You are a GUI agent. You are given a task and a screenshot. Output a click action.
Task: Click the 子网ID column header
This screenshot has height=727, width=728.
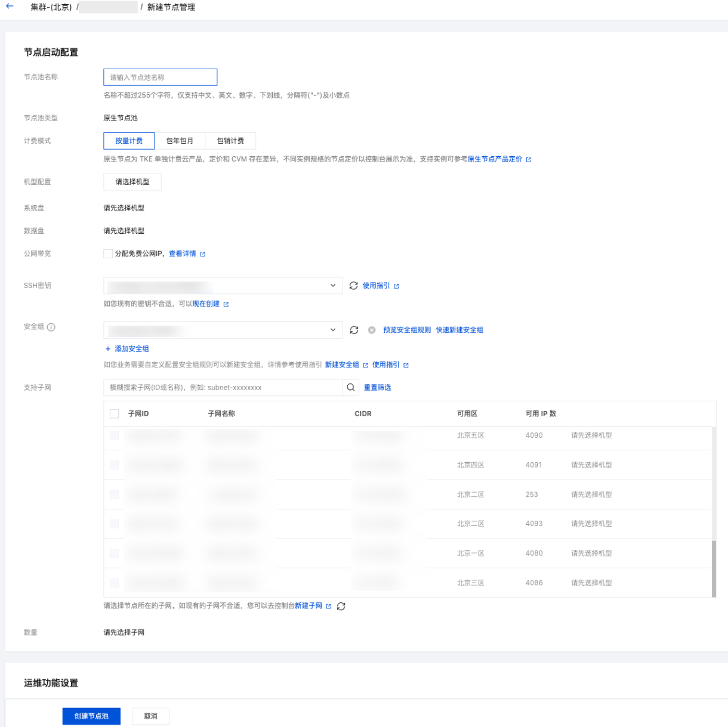(138, 414)
